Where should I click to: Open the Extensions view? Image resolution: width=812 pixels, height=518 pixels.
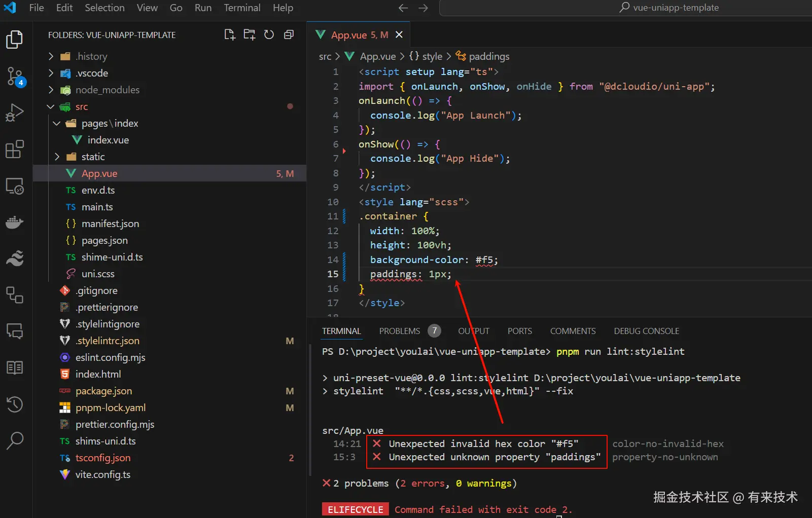click(15, 150)
